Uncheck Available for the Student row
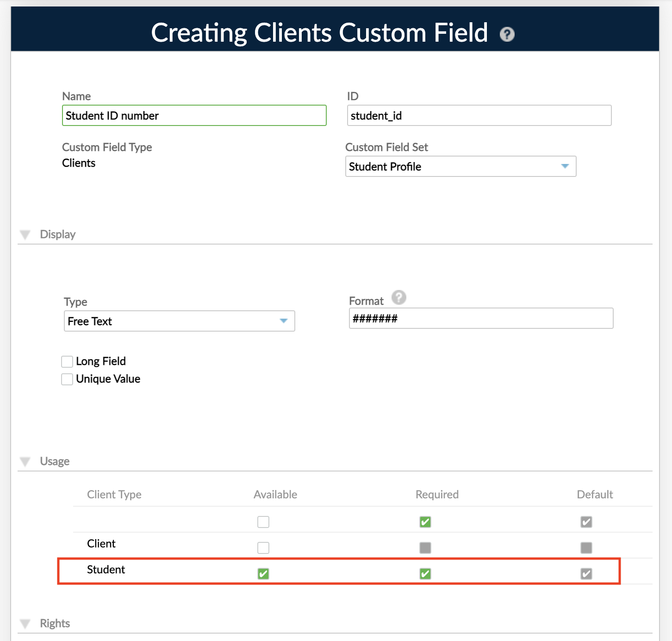The height and width of the screenshot is (641, 672). coord(263,573)
